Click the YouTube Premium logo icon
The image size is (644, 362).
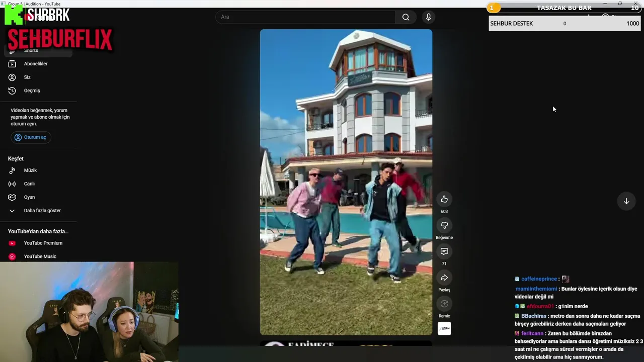coord(12,243)
